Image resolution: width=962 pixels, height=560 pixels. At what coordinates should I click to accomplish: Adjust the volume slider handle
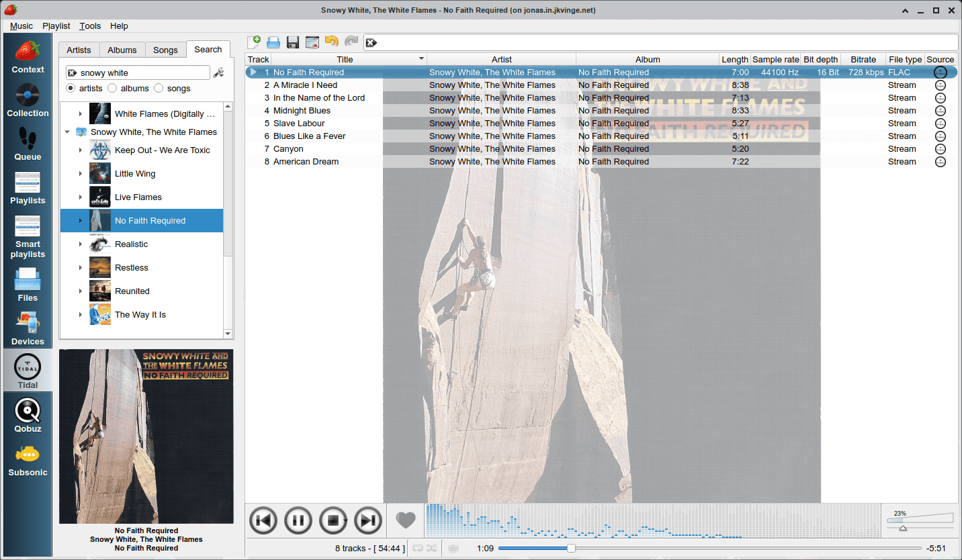coord(903,528)
